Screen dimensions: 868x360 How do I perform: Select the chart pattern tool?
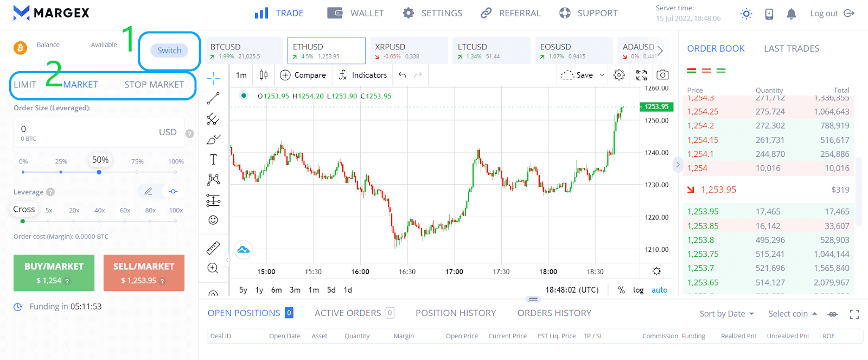click(x=213, y=180)
